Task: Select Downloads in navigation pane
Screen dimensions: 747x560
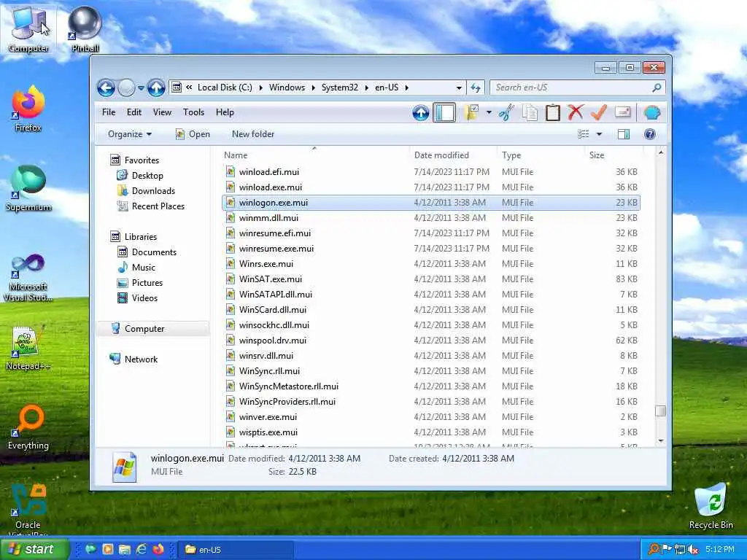Action: click(x=146, y=191)
